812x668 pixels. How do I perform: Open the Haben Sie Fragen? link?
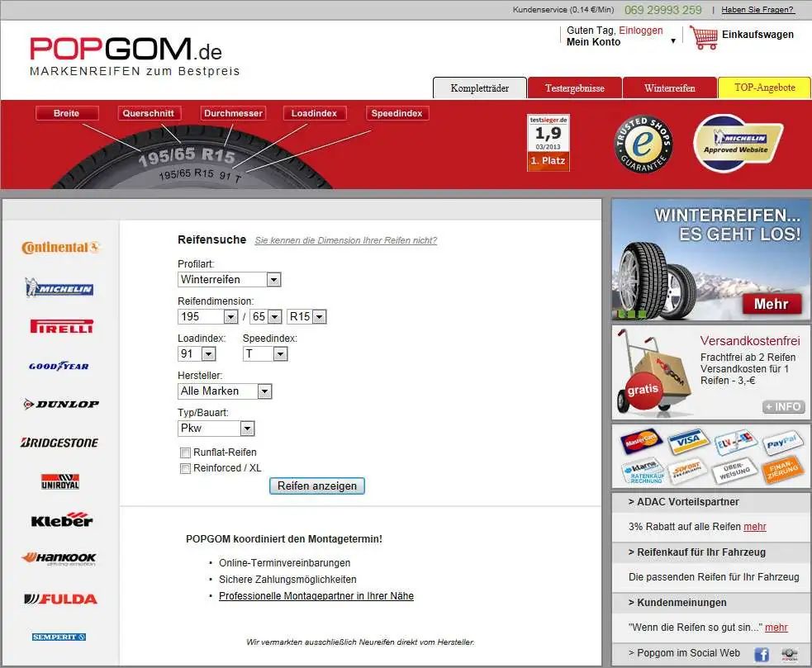click(757, 10)
